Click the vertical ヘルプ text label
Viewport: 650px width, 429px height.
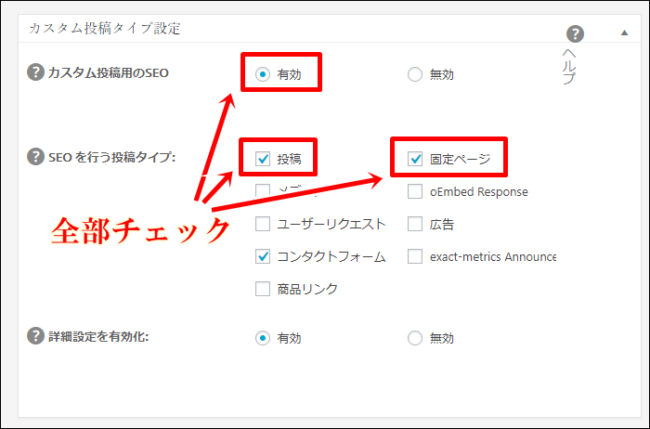569,67
